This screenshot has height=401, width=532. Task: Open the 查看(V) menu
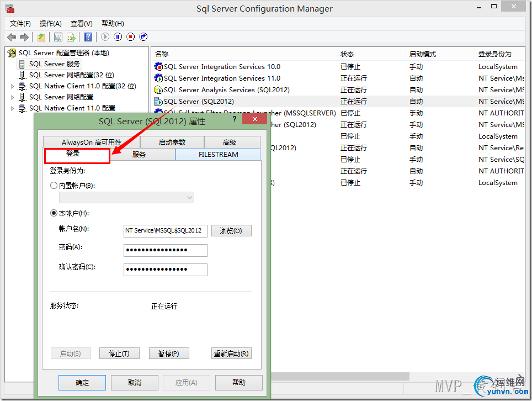tap(82, 23)
